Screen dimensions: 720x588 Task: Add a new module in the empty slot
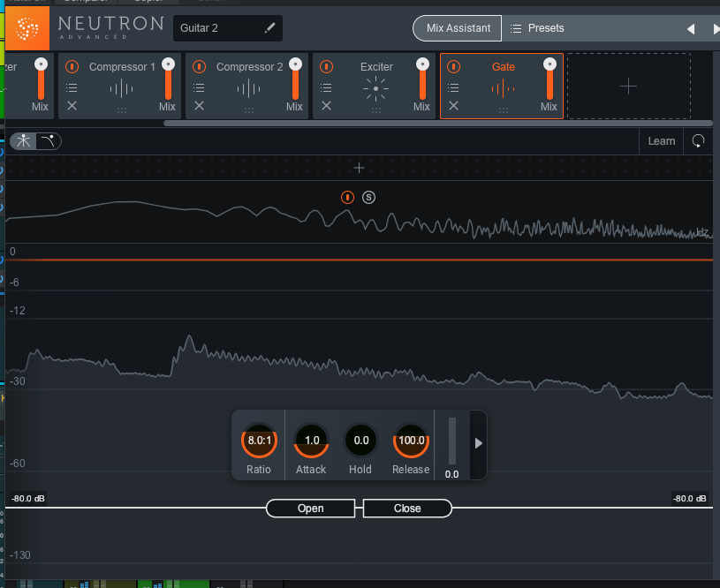[x=628, y=87]
